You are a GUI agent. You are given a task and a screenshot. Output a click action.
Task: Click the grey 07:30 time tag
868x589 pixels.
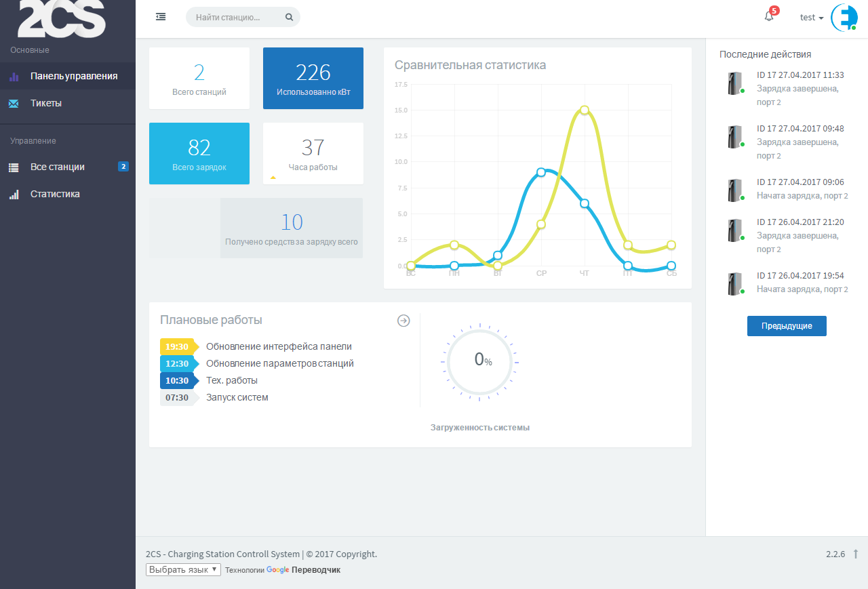179,397
